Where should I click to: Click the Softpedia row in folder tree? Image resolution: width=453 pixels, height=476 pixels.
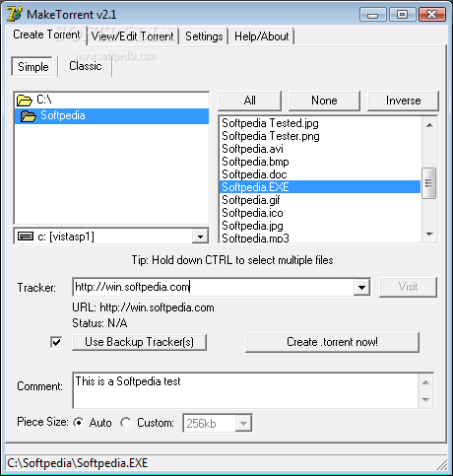coord(111,116)
